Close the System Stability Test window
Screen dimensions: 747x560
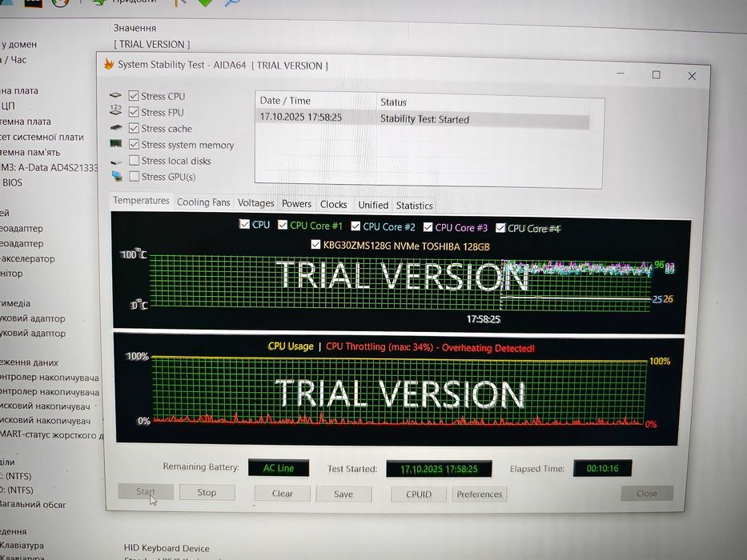[x=692, y=76]
